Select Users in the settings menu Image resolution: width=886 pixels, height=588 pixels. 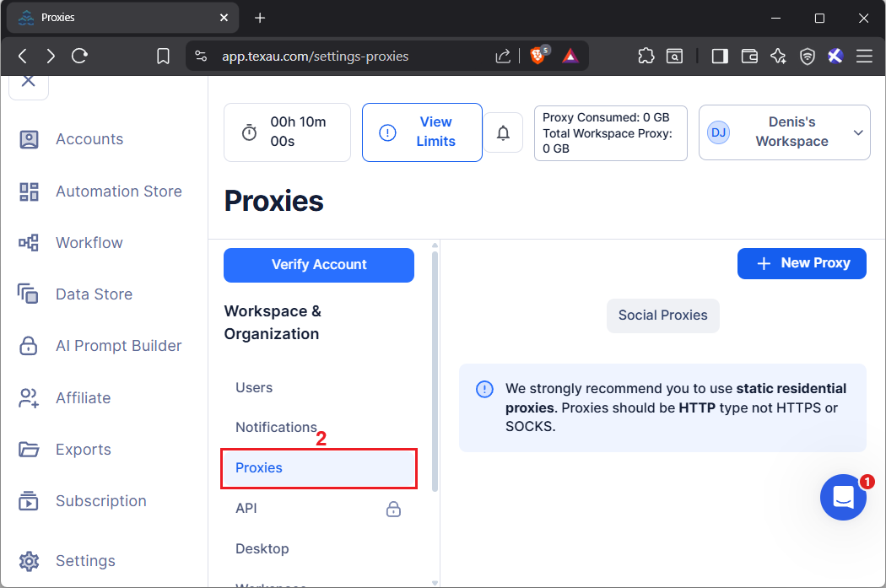(254, 388)
